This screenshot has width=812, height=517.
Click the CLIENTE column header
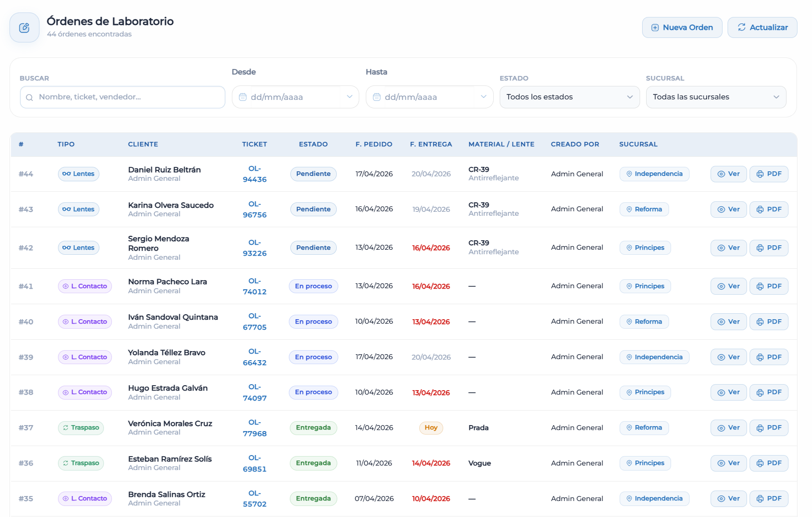coord(143,144)
